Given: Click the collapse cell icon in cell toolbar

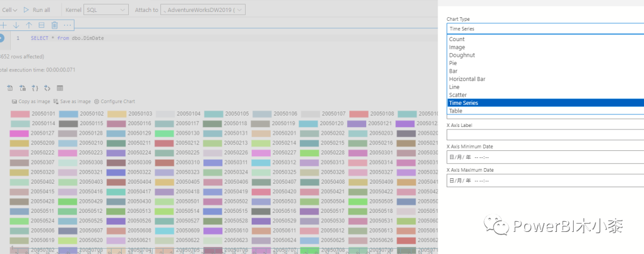Looking at the screenshot, I should pyautogui.click(x=41, y=25).
